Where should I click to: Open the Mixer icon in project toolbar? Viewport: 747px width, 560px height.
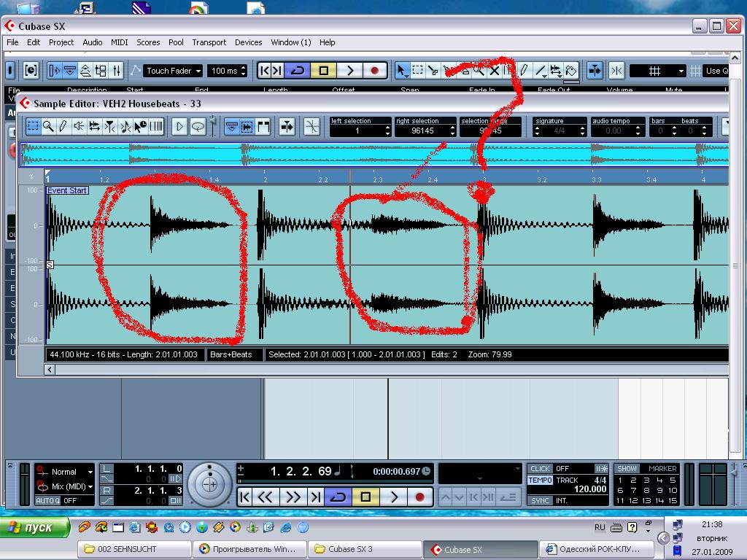(117, 71)
